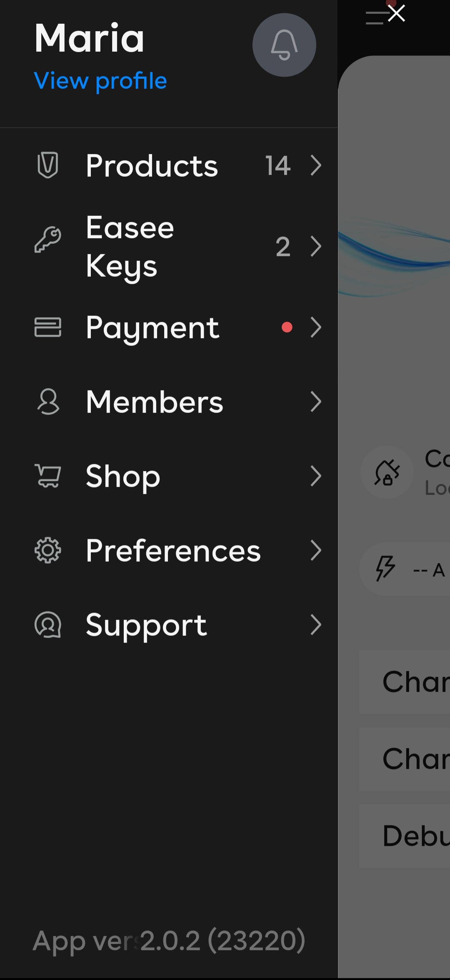Click the Products shield icon
The width and height of the screenshot is (450, 980).
[x=47, y=165]
